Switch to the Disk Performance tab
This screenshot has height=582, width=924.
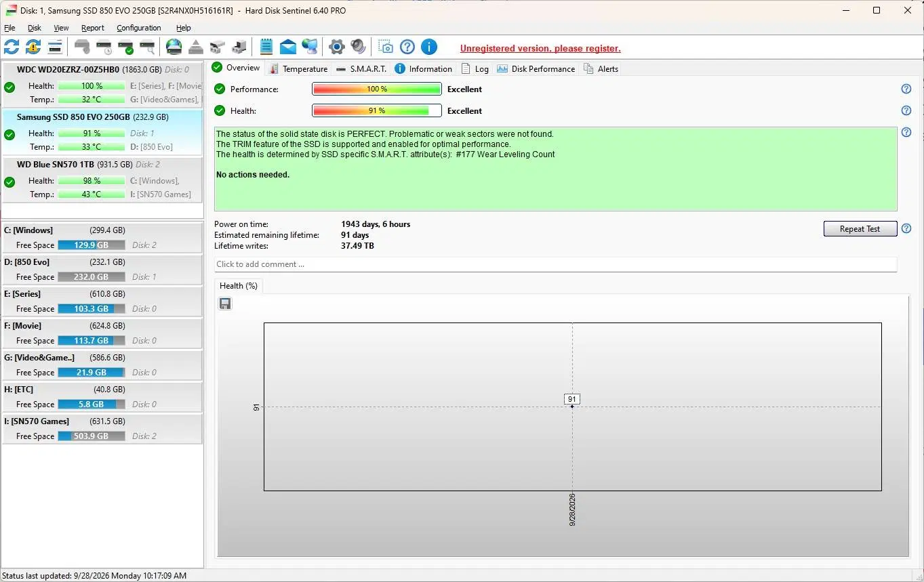point(536,68)
